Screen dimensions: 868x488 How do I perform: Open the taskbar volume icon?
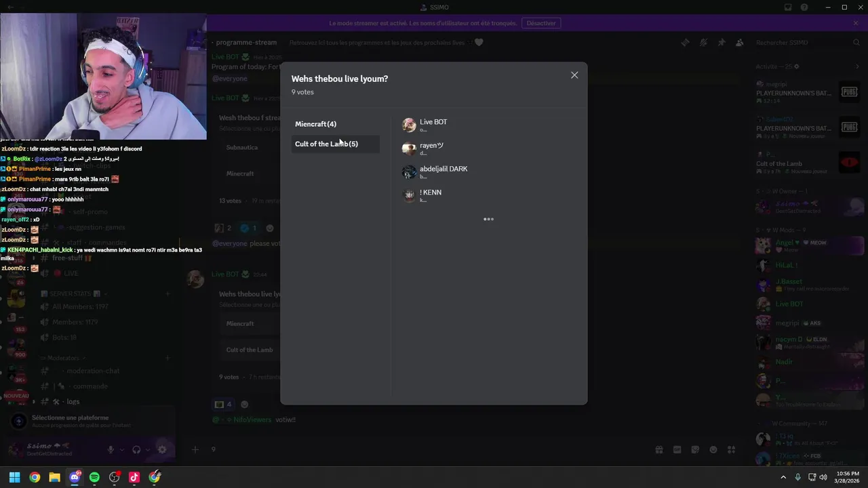point(823,477)
